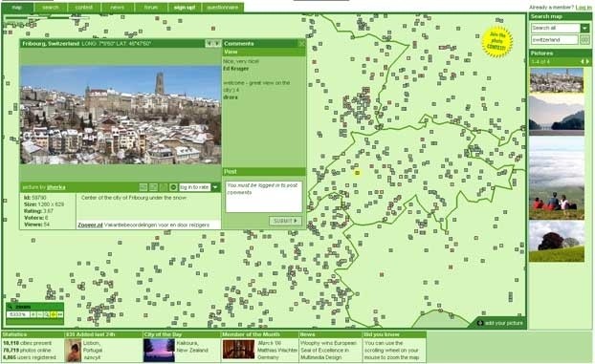The height and width of the screenshot is (364, 595).
Task: Click the yellow photo contest badge
Action: (497, 42)
